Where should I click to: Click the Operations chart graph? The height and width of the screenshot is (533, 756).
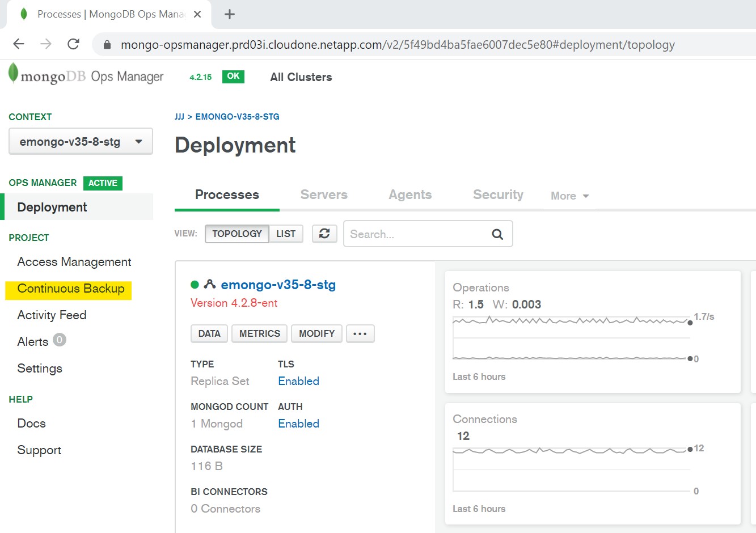pyautogui.click(x=572, y=338)
